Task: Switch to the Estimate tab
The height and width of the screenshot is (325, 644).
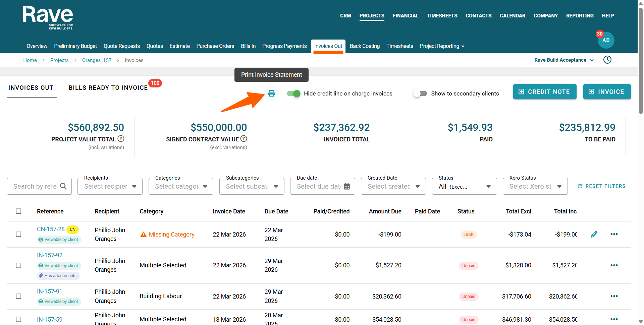Action: tap(179, 46)
